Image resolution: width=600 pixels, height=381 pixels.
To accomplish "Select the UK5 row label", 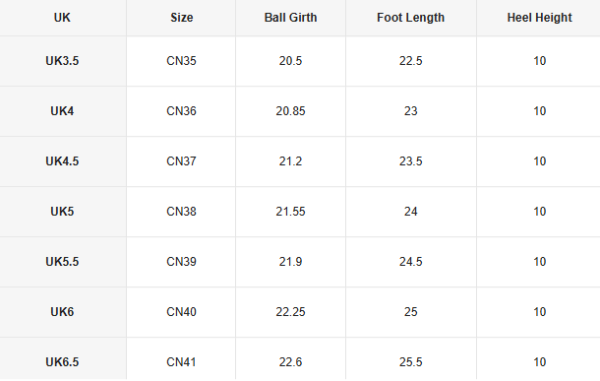I will pyautogui.click(x=62, y=212).
